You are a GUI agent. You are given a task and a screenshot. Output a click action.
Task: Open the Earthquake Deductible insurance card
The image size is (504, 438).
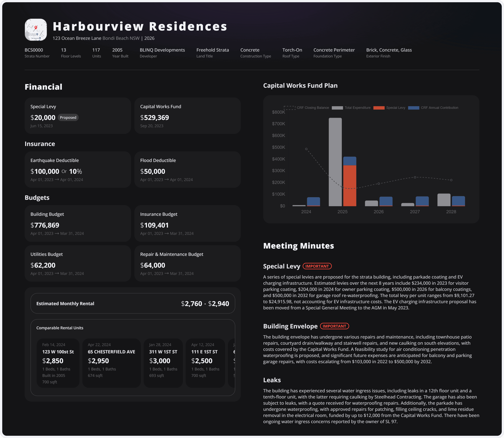tap(78, 169)
